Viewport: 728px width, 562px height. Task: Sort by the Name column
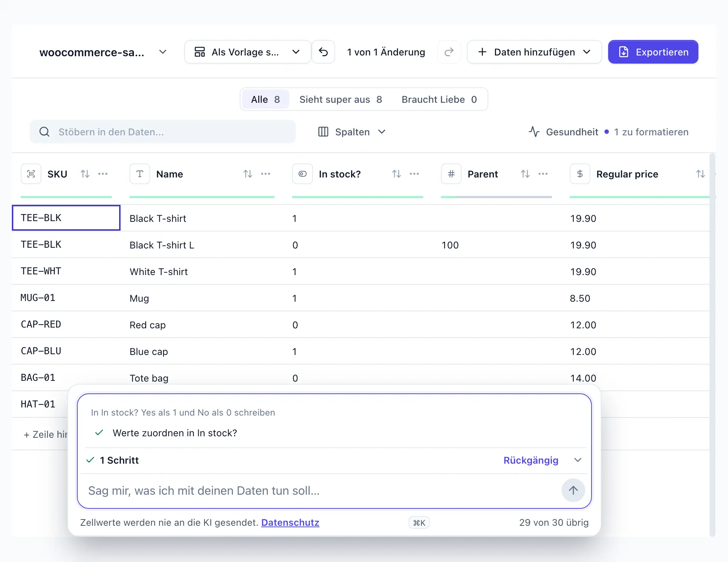coord(248,174)
